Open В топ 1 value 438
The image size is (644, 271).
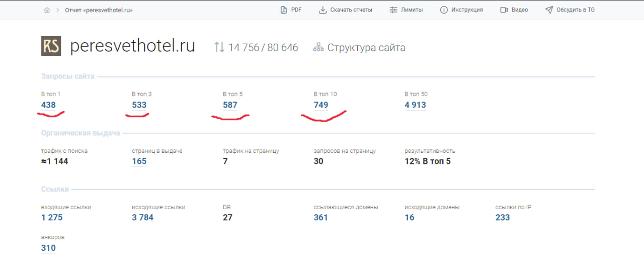coord(48,105)
